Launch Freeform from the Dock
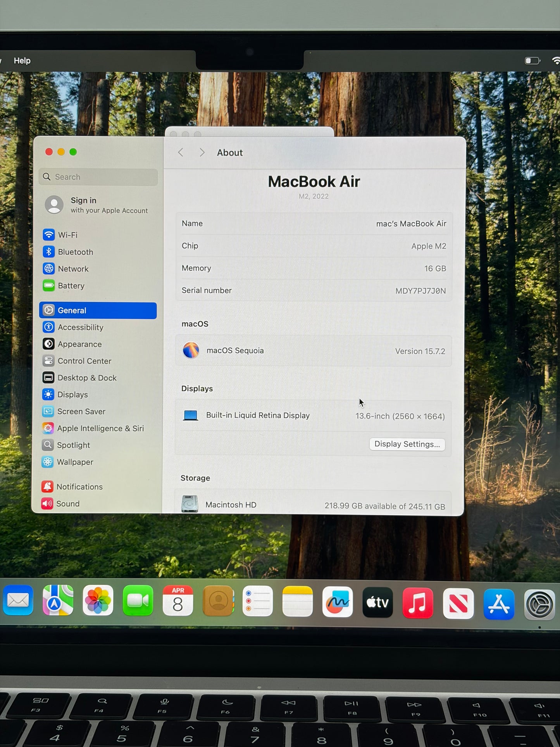This screenshot has height=747, width=560. click(x=338, y=602)
